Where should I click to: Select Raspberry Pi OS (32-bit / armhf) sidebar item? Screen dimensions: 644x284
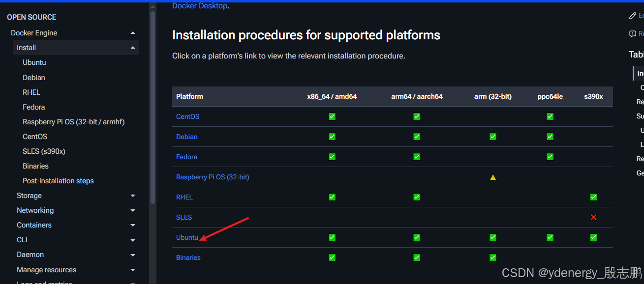[x=73, y=122]
